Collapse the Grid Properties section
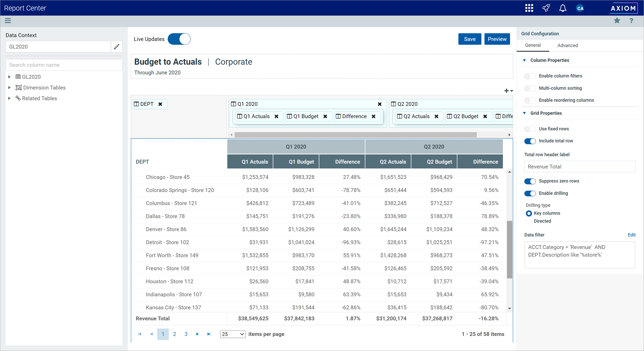 point(524,113)
